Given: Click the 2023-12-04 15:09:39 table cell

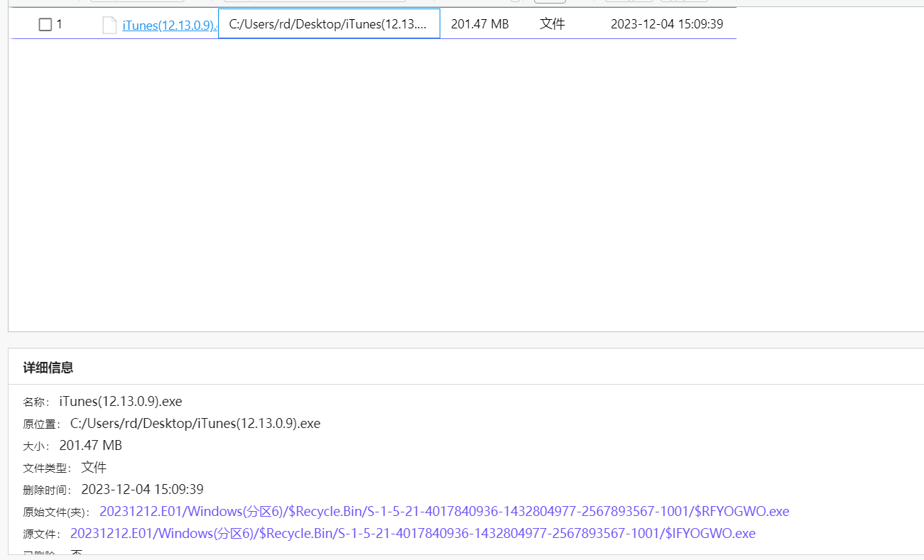Looking at the screenshot, I should (x=667, y=24).
